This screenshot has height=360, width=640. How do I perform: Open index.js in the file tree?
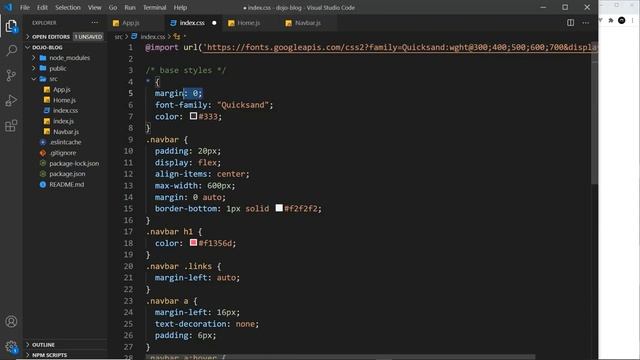click(63, 121)
